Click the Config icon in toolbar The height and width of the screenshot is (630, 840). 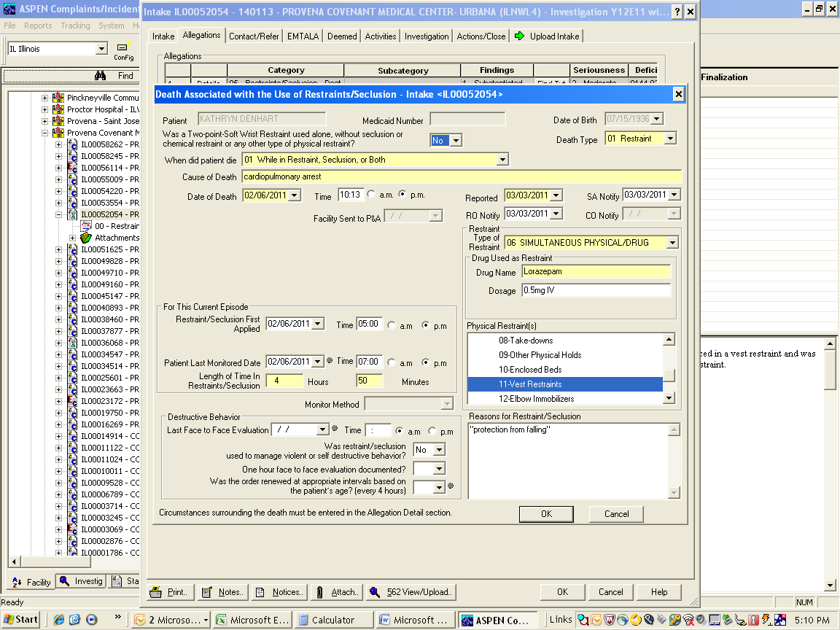[123, 50]
